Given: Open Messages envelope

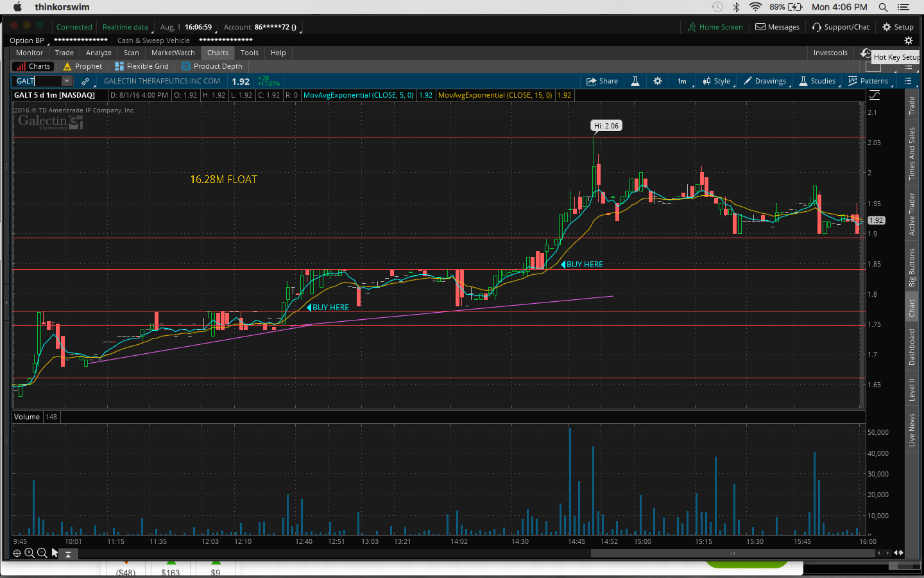Looking at the screenshot, I should coord(777,27).
